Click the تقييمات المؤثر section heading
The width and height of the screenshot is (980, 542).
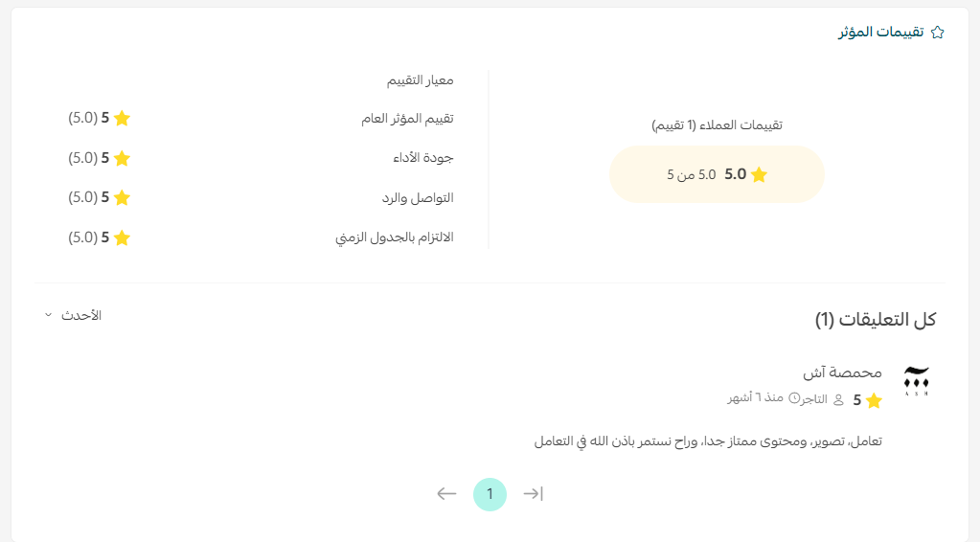coord(880,32)
